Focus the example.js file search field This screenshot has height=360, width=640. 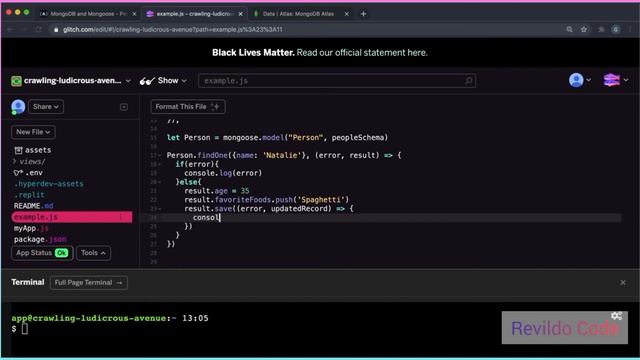pos(337,81)
